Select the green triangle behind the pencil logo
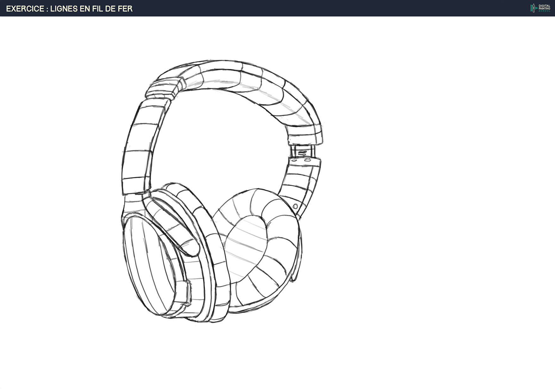 point(531,9)
